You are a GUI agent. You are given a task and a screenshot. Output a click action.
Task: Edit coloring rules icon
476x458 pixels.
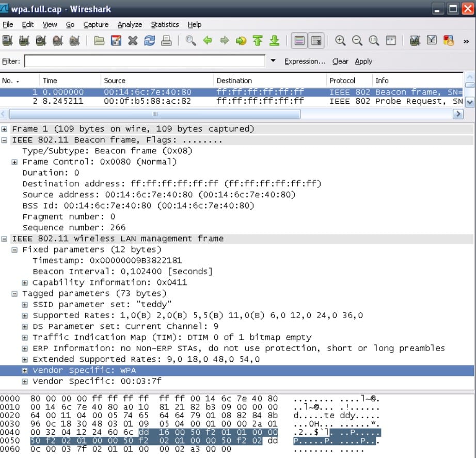(448, 40)
